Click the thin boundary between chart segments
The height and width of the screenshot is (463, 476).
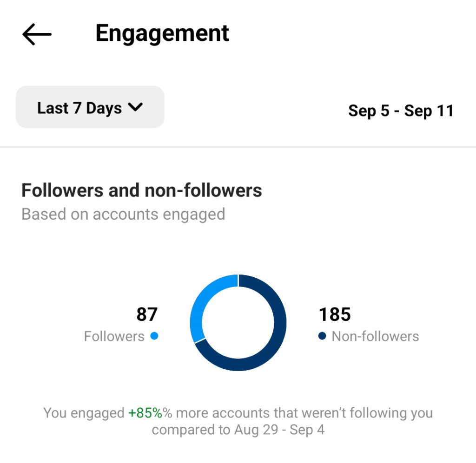tap(237, 280)
